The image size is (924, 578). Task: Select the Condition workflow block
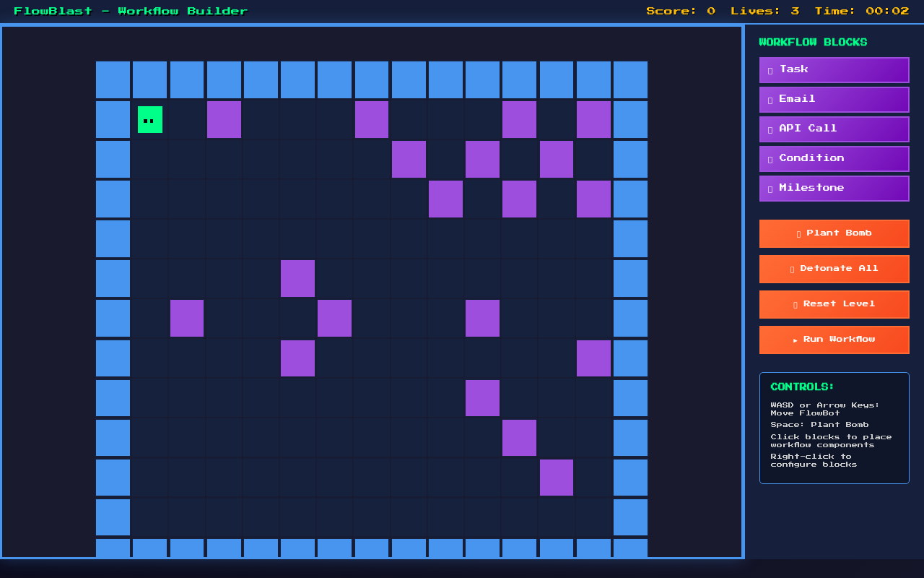(834, 159)
